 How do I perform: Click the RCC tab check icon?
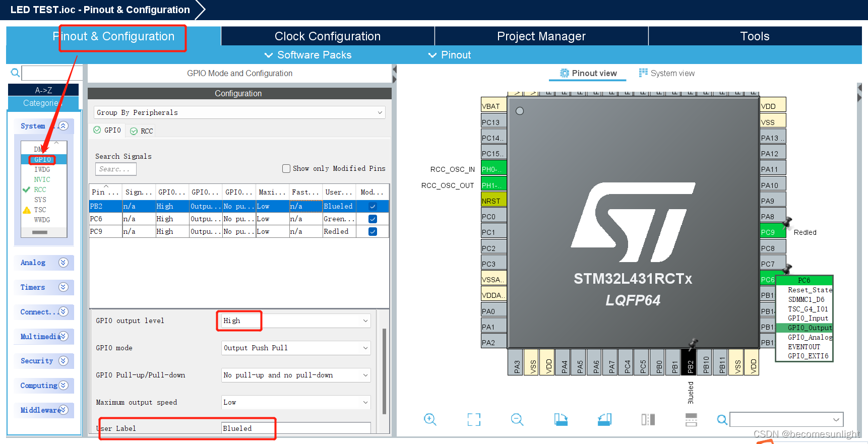[x=134, y=131]
